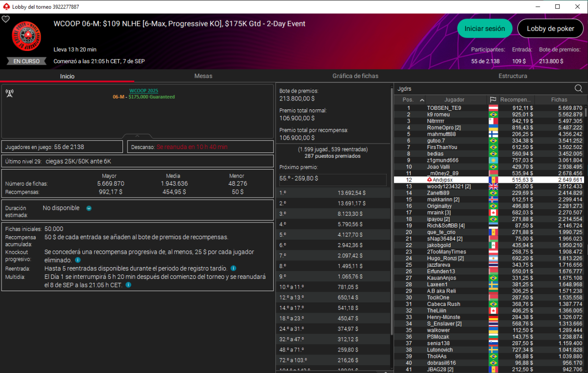
Task: Click the flag next to TheLiiin
Action: [x=493, y=311]
